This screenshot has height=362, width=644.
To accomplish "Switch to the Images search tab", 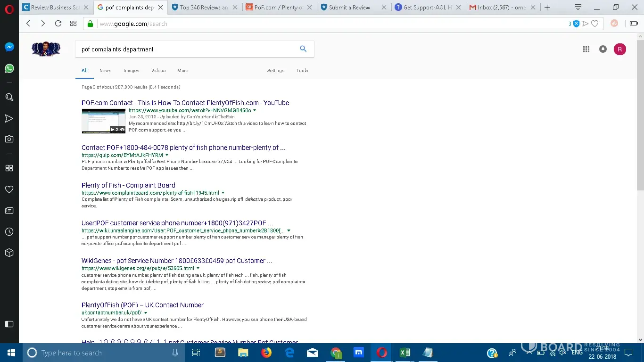I will click(131, 71).
